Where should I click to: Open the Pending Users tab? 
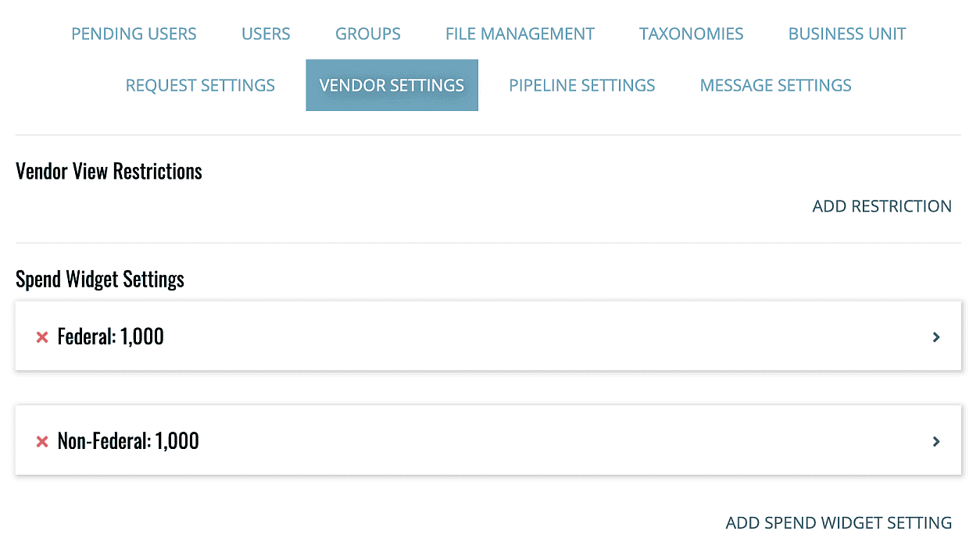coord(134,34)
